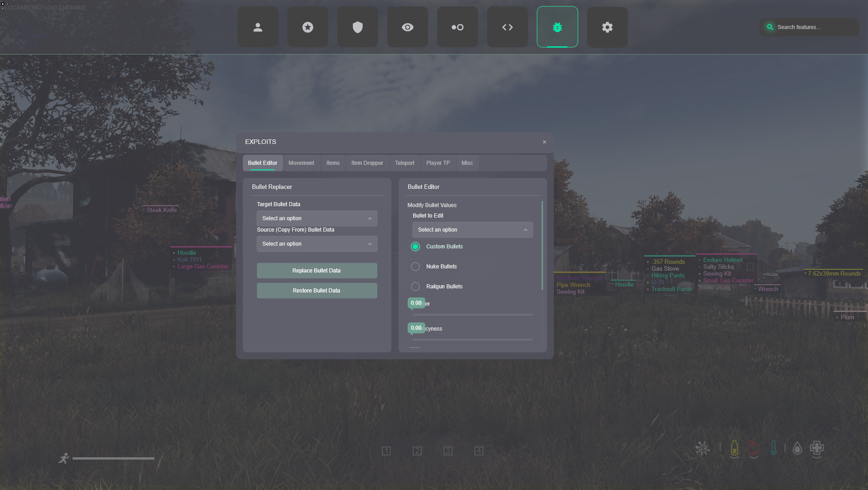Switch to the Movement tab
Screen dimensions: 868x490
point(301,163)
